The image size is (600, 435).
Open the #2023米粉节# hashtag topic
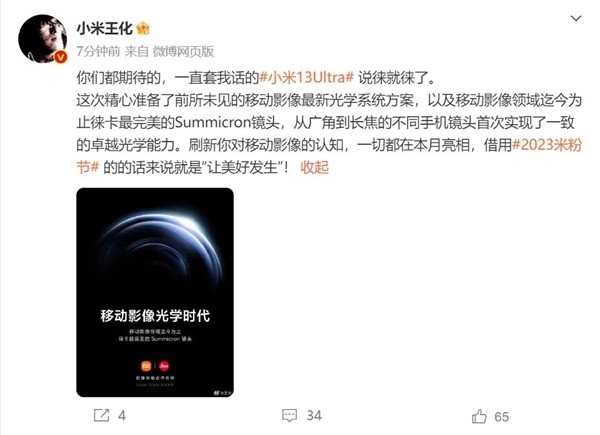329,156
